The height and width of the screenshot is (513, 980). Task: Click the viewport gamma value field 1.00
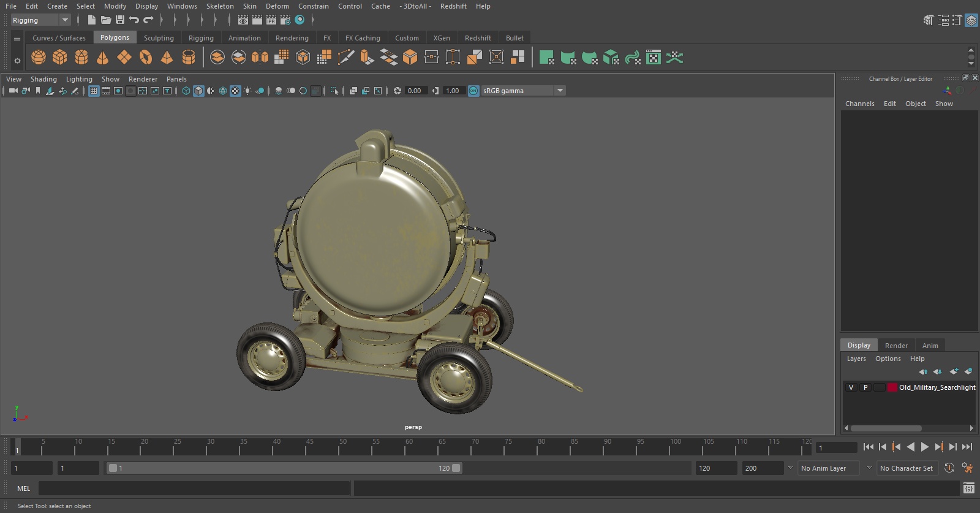pos(453,91)
